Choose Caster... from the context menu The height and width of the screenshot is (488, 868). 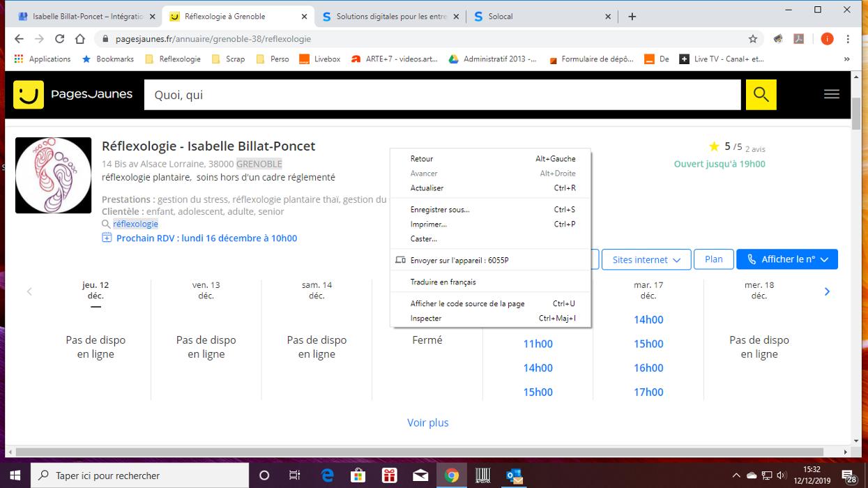tap(491, 239)
